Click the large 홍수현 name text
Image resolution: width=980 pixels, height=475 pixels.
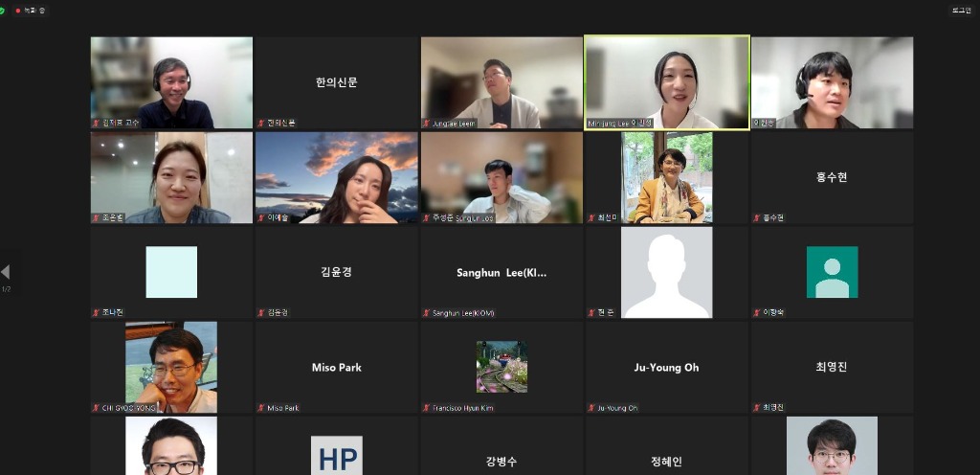pyautogui.click(x=832, y=177)
